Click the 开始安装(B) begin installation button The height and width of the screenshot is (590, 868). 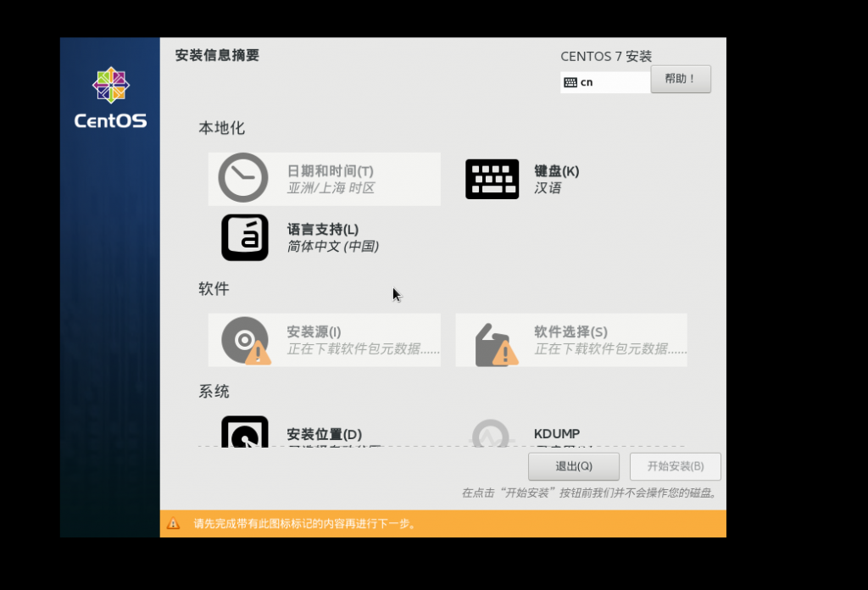[x=676, y=466]
